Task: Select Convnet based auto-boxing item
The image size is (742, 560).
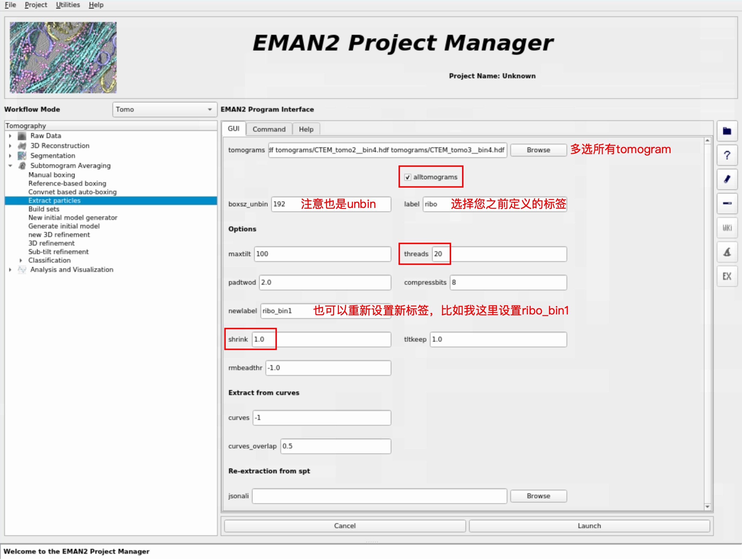Action: [x=73, y=192]
